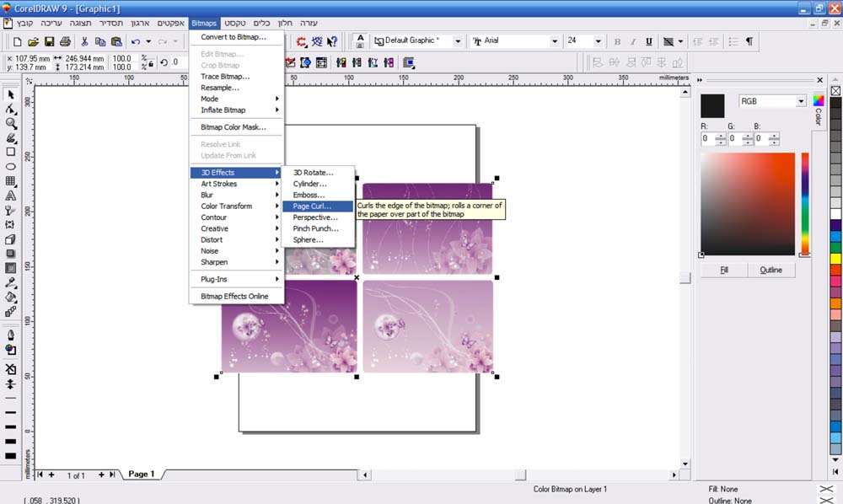Click inside the color picker gradient square
843x504 pixels.
[747, 204]
